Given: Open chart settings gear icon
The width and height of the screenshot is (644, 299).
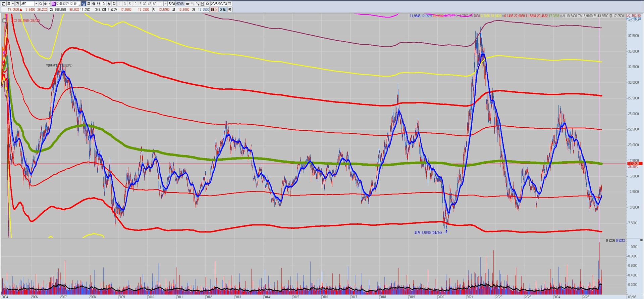Looking at the screenshot, I should [x=207, y=4].
